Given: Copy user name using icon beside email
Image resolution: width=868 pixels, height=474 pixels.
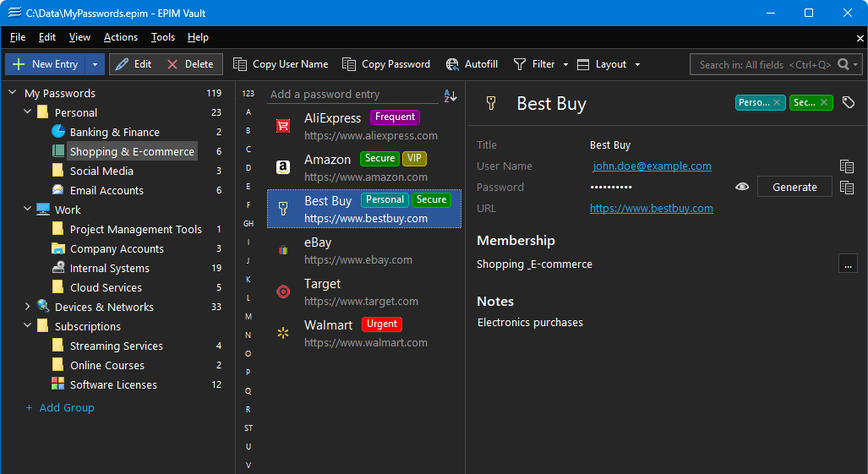Looking at the screenshot, I should 847,166.
